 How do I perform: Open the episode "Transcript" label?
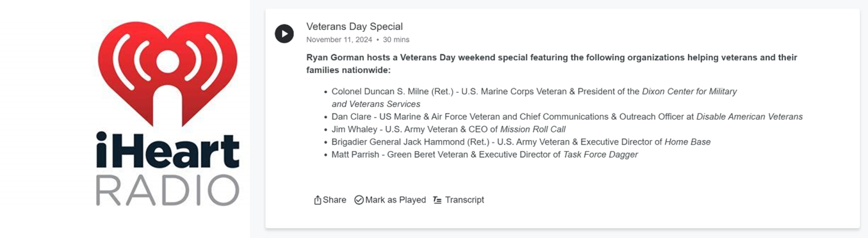pos(465,200)
